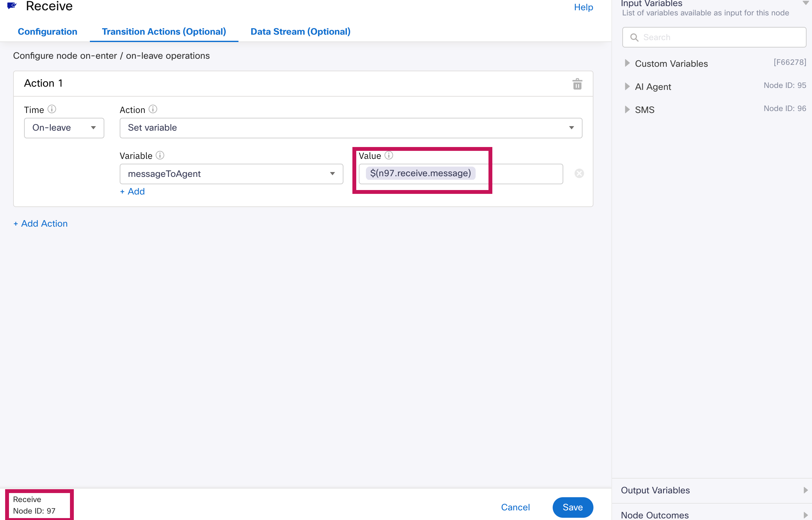Focus the variables Search field

tap(714, 38)
